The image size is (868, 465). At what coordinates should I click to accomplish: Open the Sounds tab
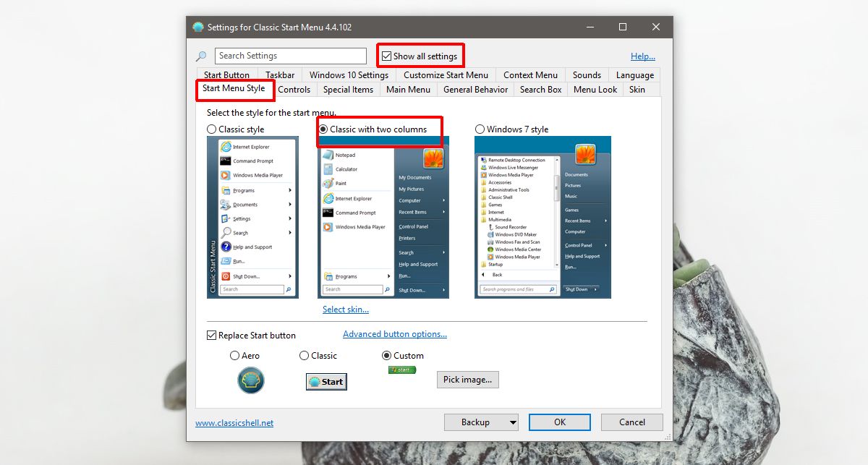coord(587,75)
